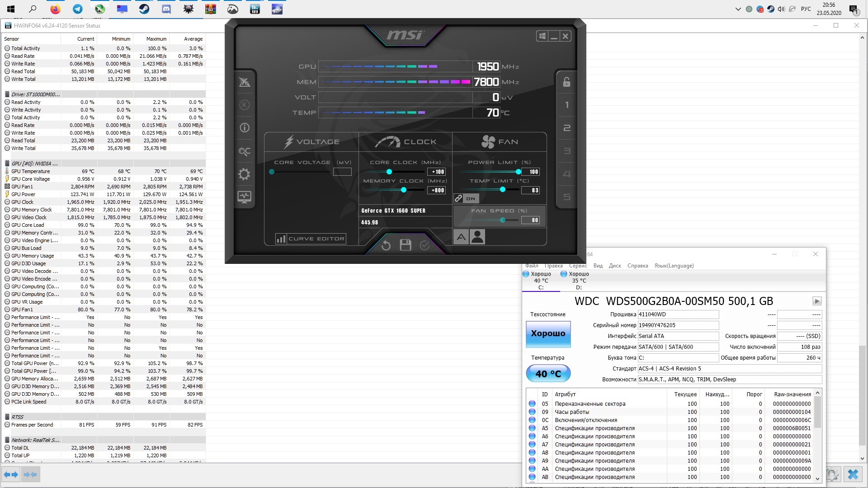
Task: Click the core clock slider handle
Action: [x=389, y=172]
